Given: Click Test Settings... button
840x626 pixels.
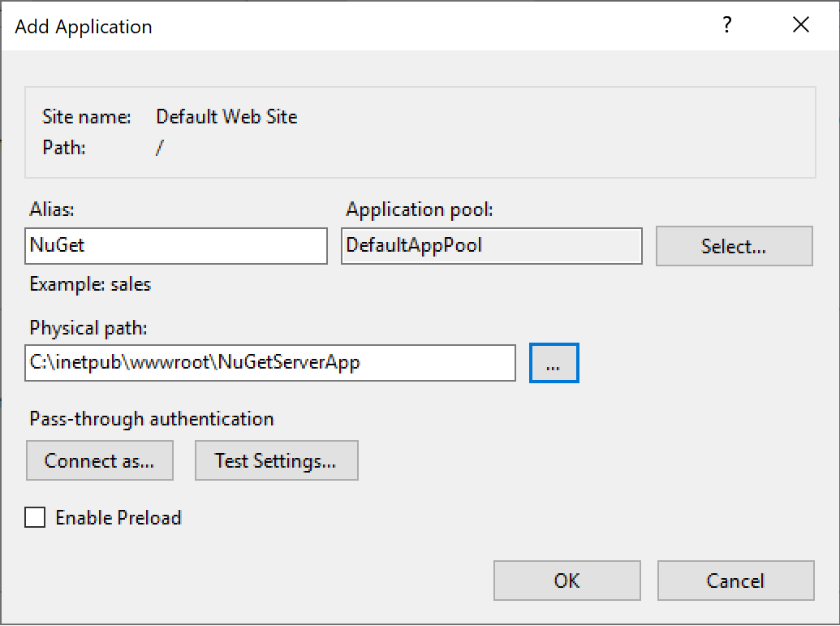Looking at the screenshot, I should [x=277, y=460].
